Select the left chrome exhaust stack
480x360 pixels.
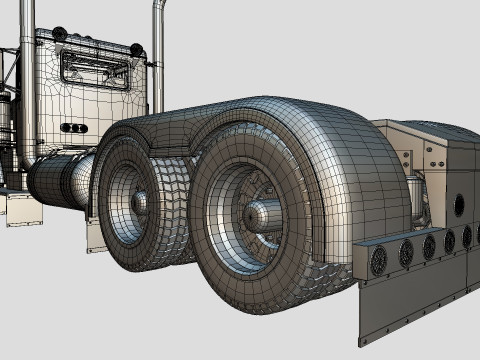(27, 83)
